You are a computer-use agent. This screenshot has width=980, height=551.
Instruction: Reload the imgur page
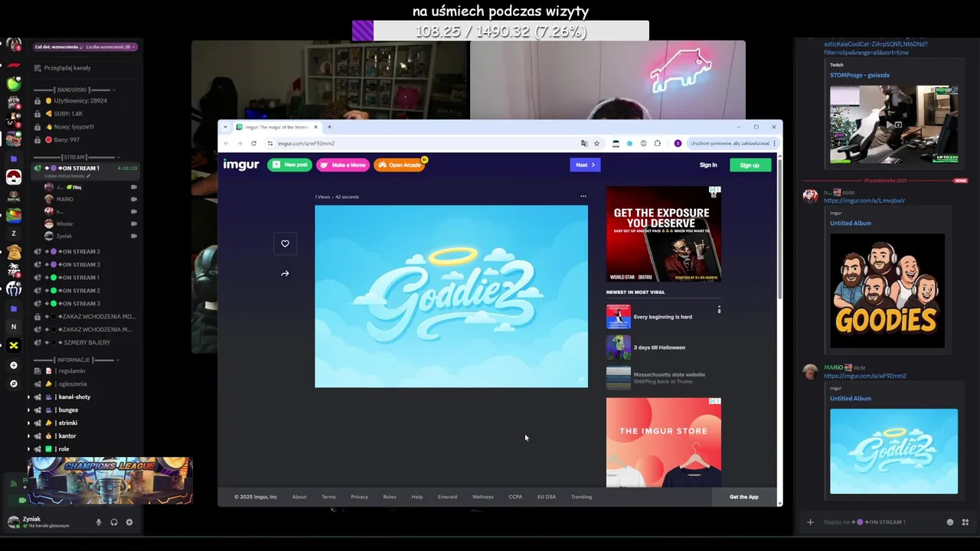(x=253, y=143)
